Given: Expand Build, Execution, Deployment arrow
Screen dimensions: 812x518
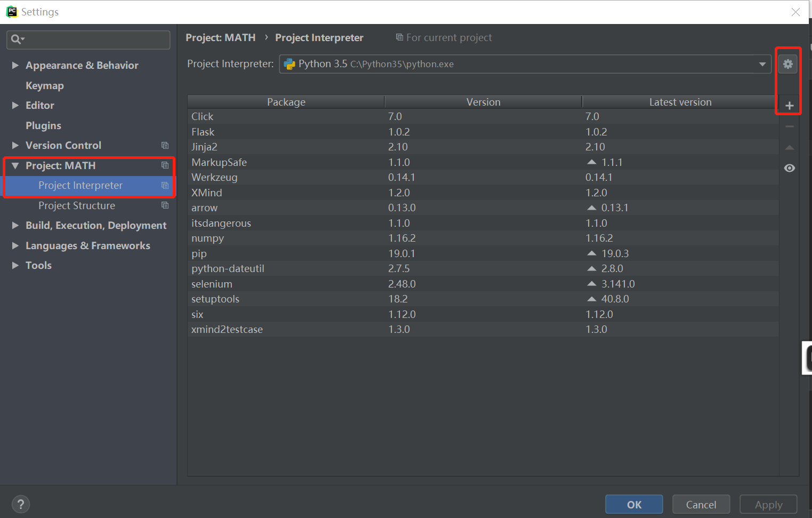Looking at the screenshot, I should pyautogui.click(x=15, y=225).
